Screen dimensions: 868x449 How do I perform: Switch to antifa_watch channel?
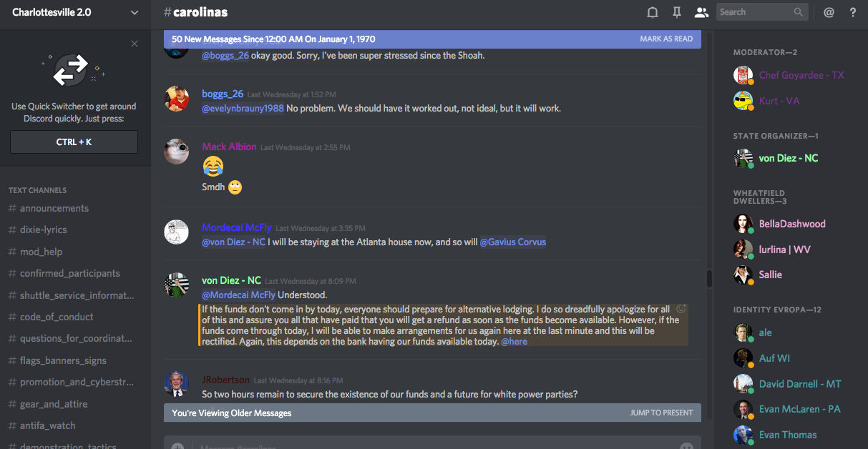click(x=47, y=425)
